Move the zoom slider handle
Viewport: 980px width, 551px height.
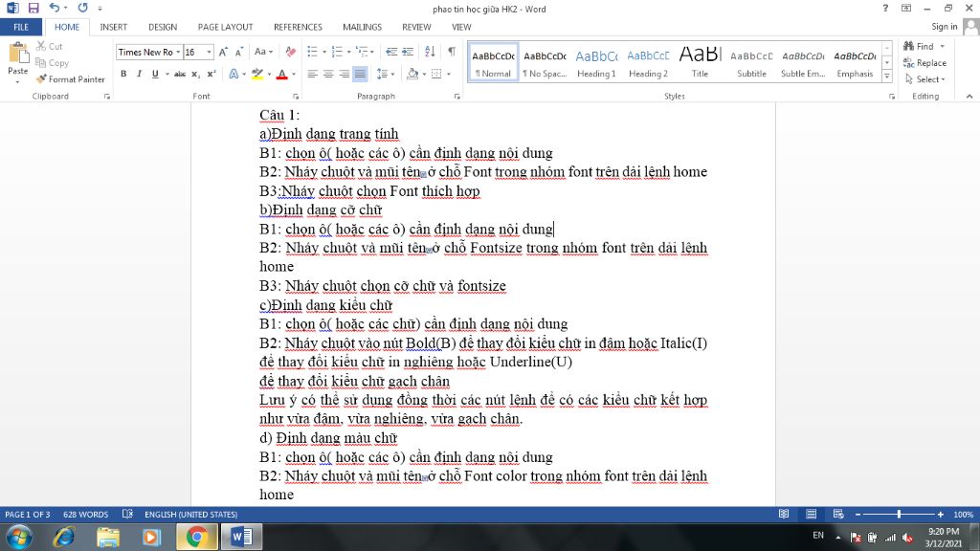(x=899, y=514)
